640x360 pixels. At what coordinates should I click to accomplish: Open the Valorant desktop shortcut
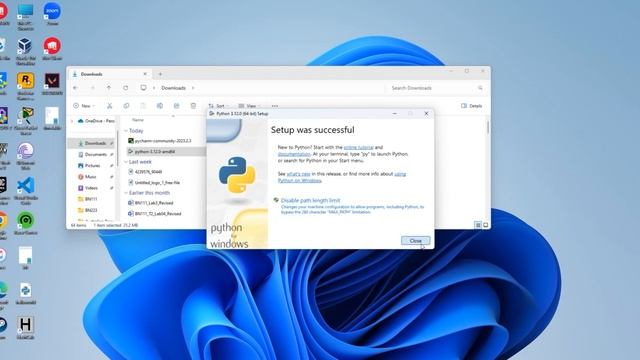(52, 84)
